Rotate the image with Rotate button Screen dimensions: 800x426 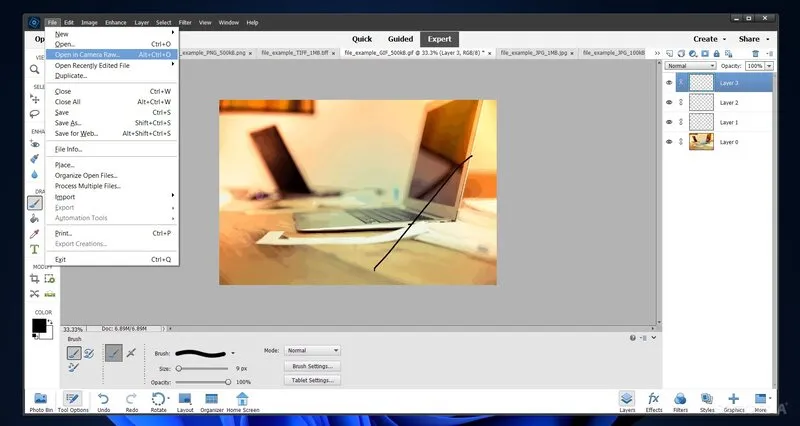[159, 402]
